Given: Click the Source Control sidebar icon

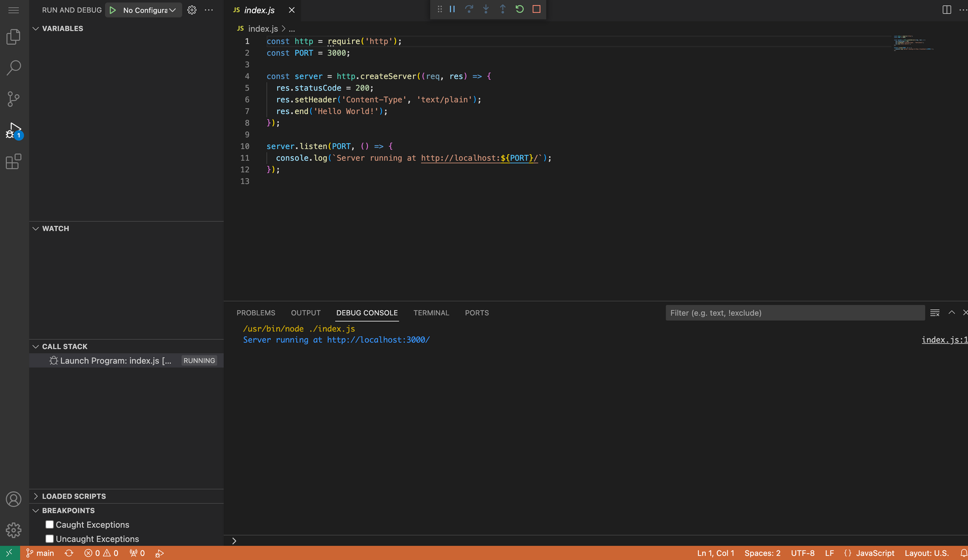Looking at the screenshot, I should [14, 99].
